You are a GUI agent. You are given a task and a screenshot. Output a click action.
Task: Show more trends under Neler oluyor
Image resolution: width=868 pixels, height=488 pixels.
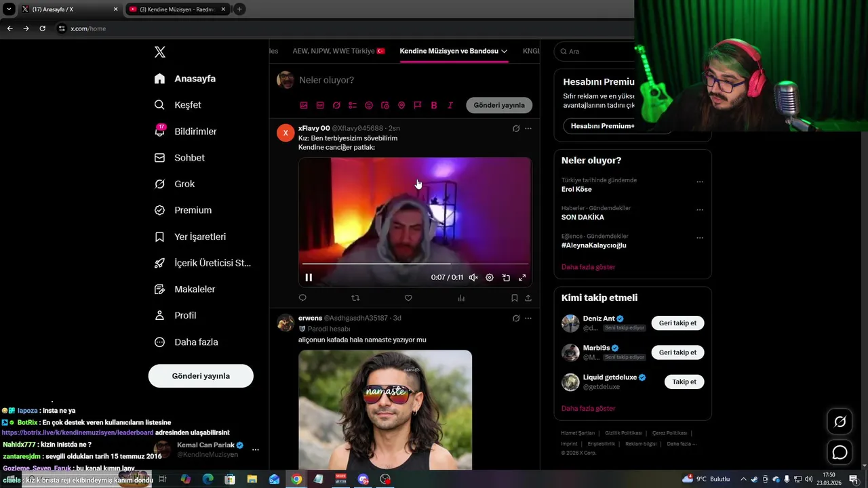coord(588,267)
